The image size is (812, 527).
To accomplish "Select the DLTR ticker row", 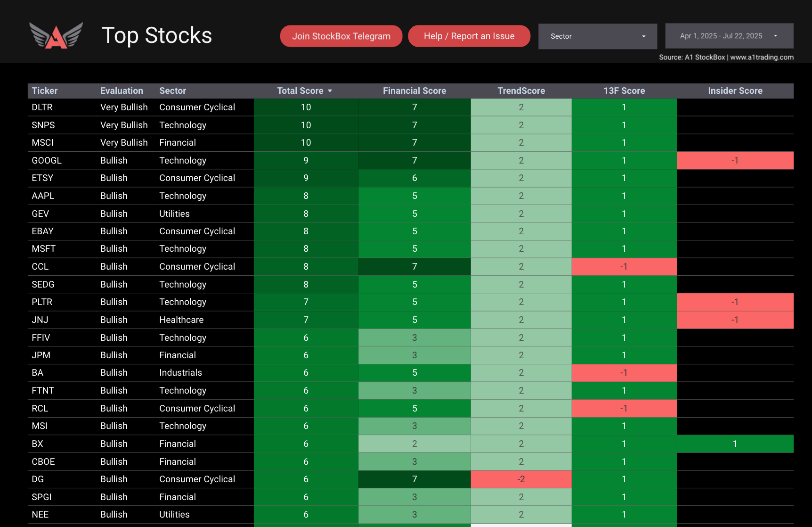I will tap(42, 107).
